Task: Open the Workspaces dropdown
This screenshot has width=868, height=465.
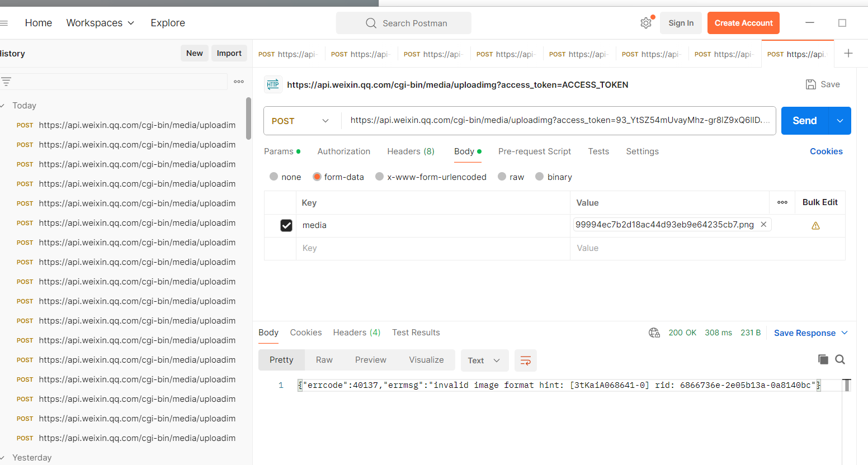Action: (x=100, y=23)
